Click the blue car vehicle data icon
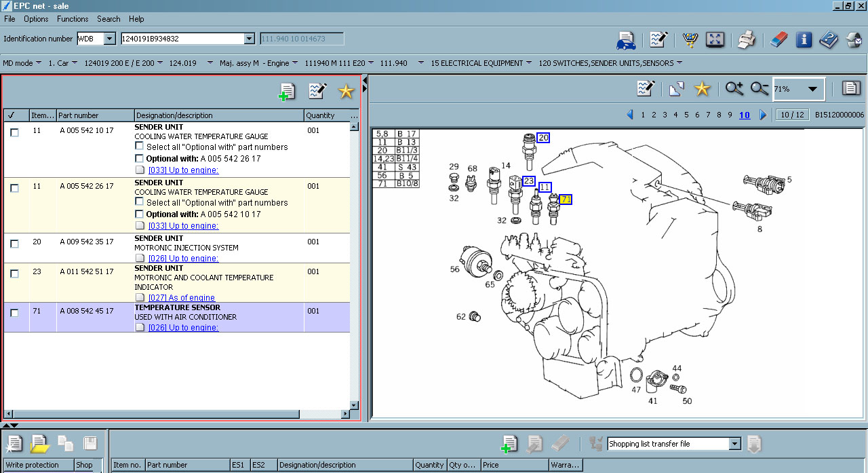 click(625, 40)
